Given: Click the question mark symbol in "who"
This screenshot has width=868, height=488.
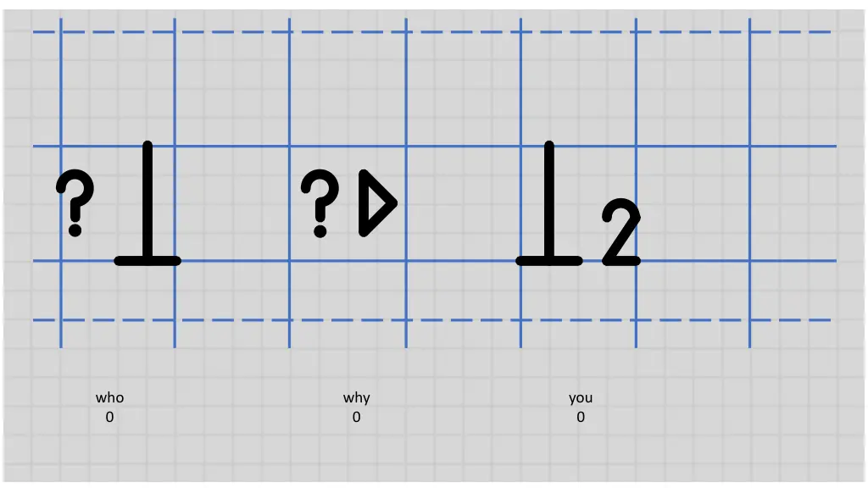Looking at the screenshot, I should click(75, 203).
